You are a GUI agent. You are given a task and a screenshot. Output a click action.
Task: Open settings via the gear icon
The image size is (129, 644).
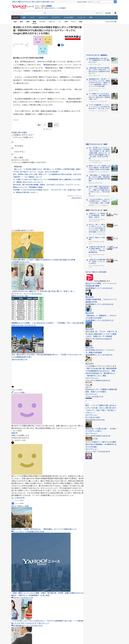point(115,13)
